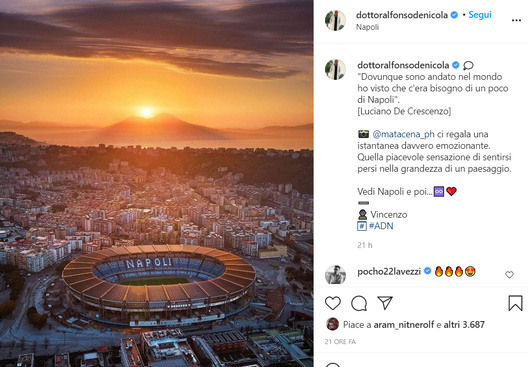The image size is (528, 367).
Task: Open the @matacena_ph mention
Action: pyautogui.click(x=403, y=134)
